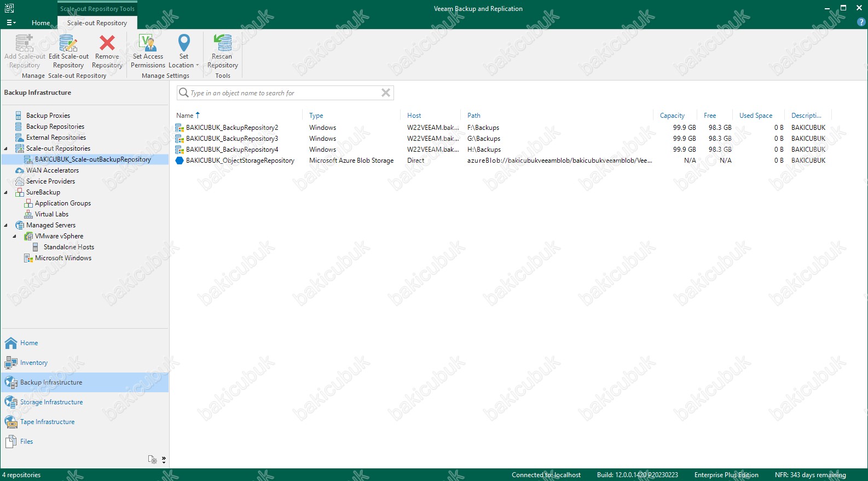Select External Repositories tree item

[56, 138]
